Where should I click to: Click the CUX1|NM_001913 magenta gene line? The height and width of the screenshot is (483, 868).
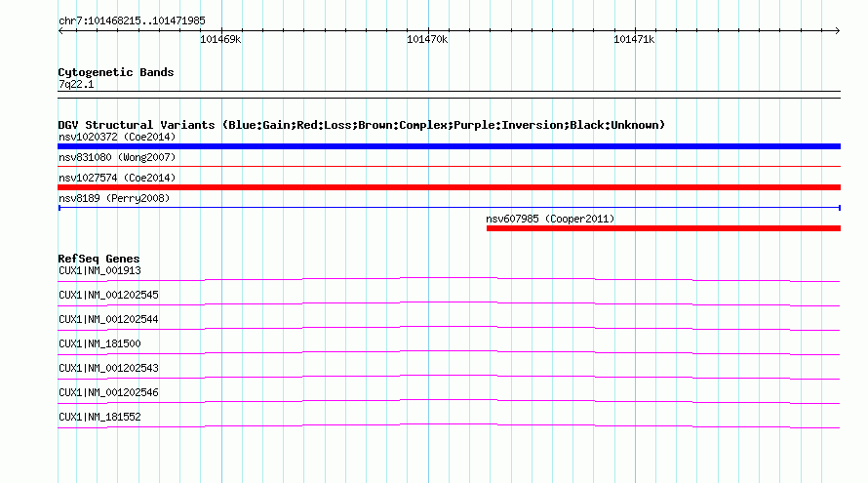coord(449,279)
